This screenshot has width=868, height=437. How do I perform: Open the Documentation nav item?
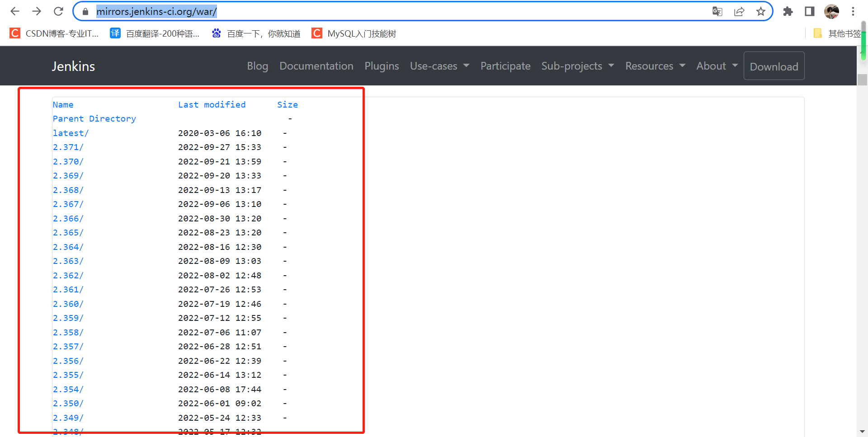click(316, 66)
